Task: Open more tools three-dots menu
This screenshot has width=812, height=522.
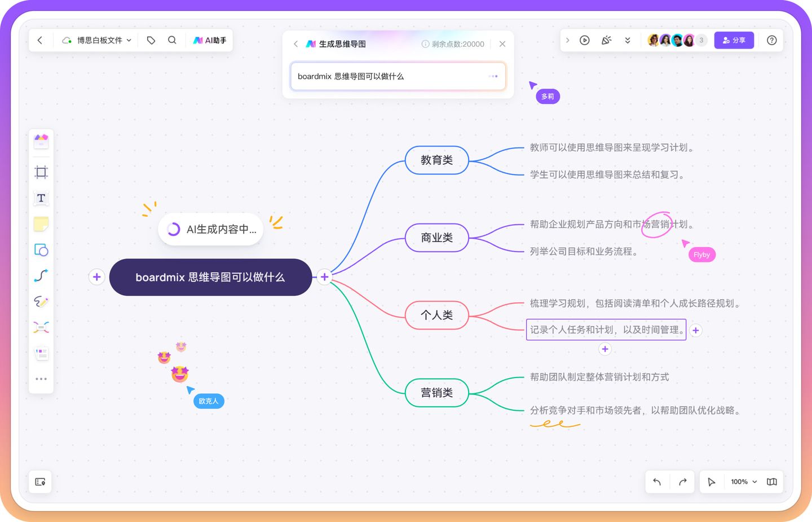Action: [x=41, y=379]
